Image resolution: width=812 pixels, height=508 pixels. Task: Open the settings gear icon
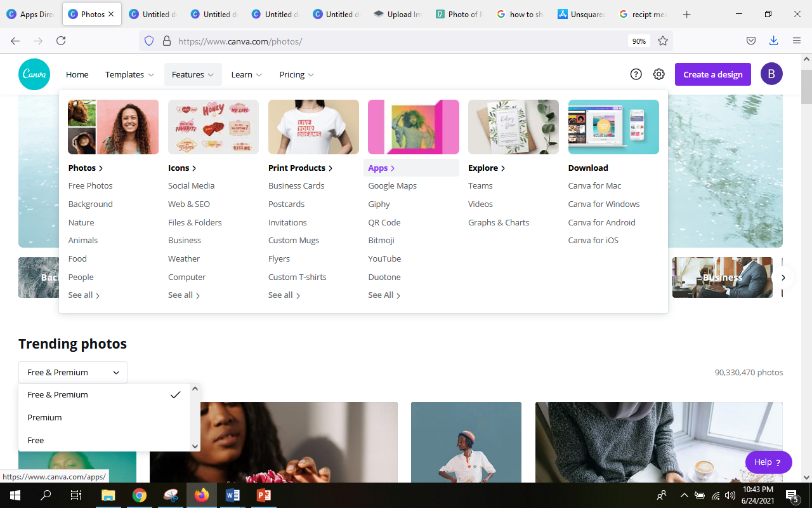(659, 74)
